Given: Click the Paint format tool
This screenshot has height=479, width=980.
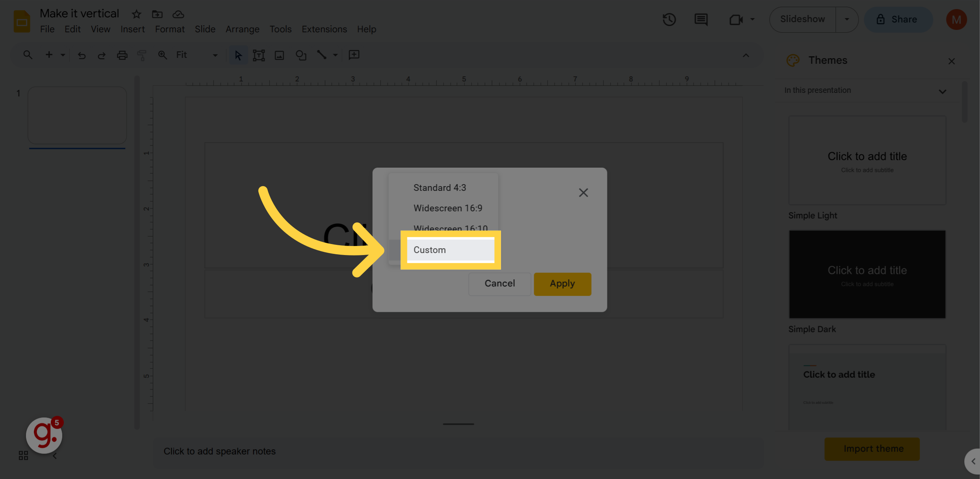Looking at the screenshot, I should pos(141,55).
